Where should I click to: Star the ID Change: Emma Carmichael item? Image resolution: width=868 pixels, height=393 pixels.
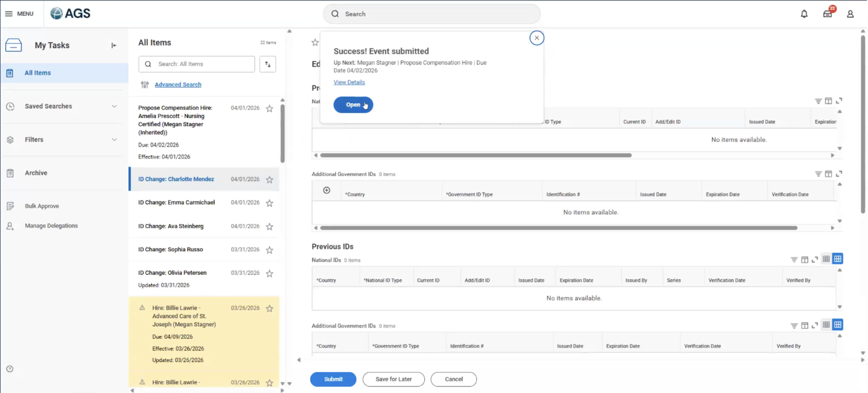pyautogui.click(x=270, y=203)
